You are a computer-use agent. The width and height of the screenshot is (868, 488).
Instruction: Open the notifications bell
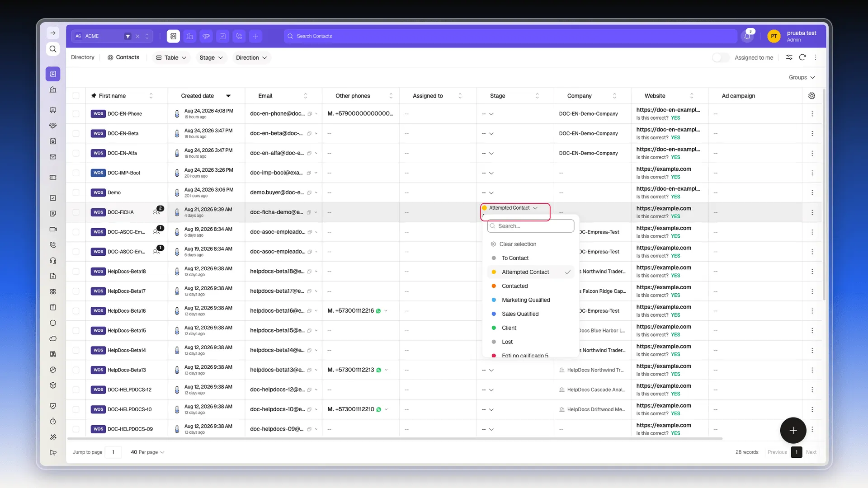click(x=747, y=36)
